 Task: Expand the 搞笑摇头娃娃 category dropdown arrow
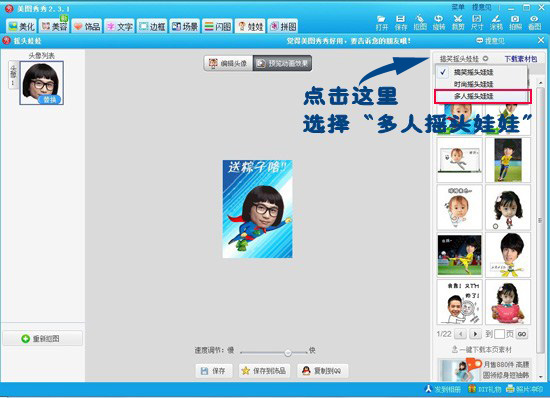click(x=485, y=59)
